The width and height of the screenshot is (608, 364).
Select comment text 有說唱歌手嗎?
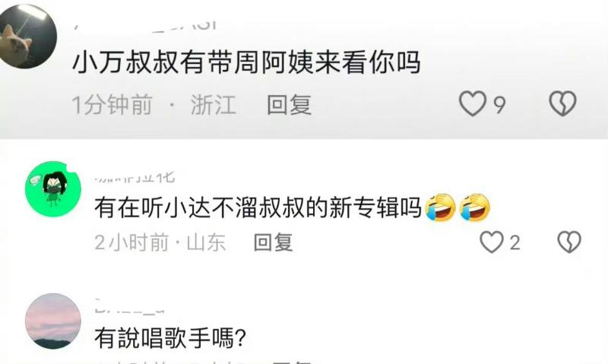[x=170, y=338]
